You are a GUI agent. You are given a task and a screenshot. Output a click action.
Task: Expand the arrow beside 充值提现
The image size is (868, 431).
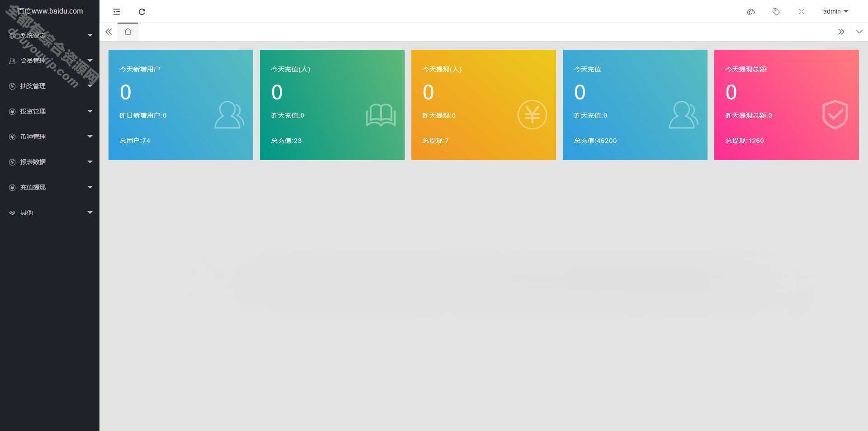[x=90, y=187]
